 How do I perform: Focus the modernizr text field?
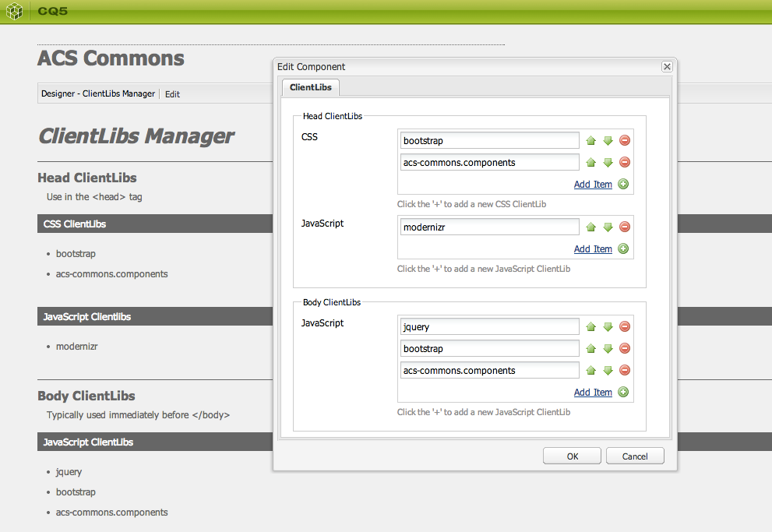pos(489,227)
